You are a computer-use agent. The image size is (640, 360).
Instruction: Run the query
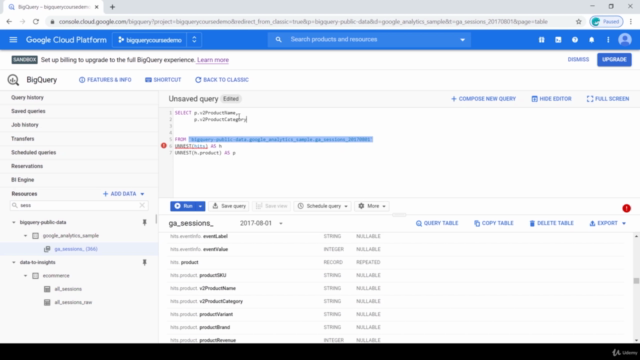pyautogui.click(x=183, y=206)
